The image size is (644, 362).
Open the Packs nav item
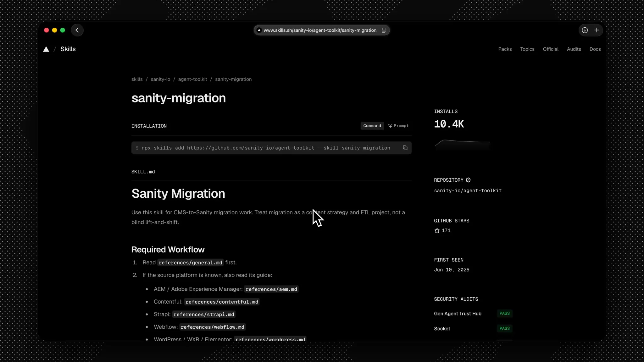[505, 49]
